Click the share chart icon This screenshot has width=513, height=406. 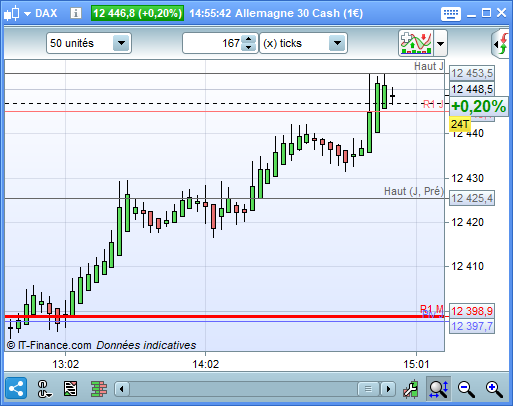pyautogui.click(x=16, y=389)
